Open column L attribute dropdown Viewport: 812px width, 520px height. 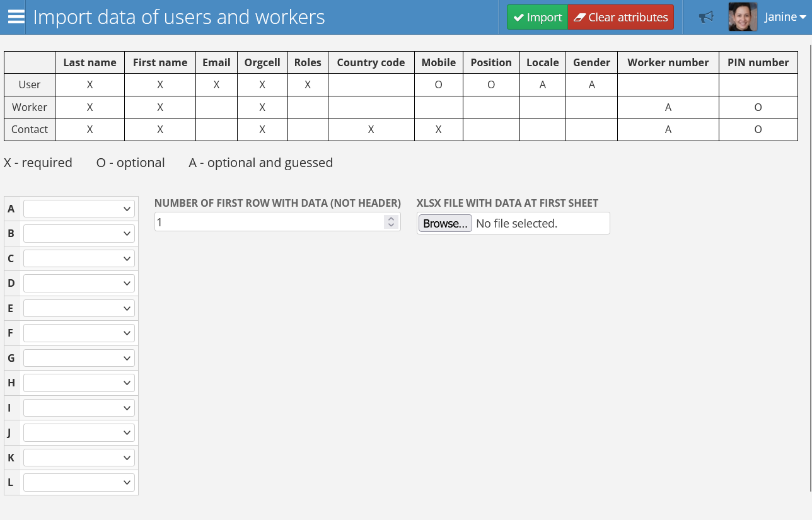pyautogui.click(x=79, y=483)
